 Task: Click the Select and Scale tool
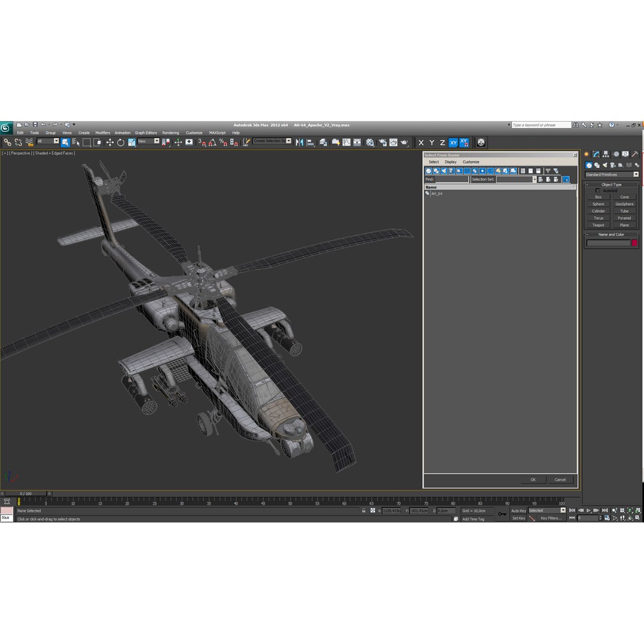coord(131,143)
